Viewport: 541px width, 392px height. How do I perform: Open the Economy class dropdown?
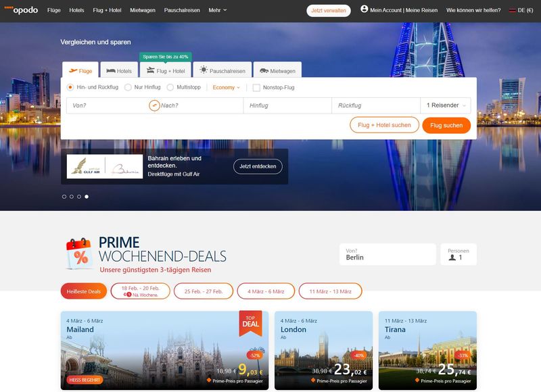(226, 87)
